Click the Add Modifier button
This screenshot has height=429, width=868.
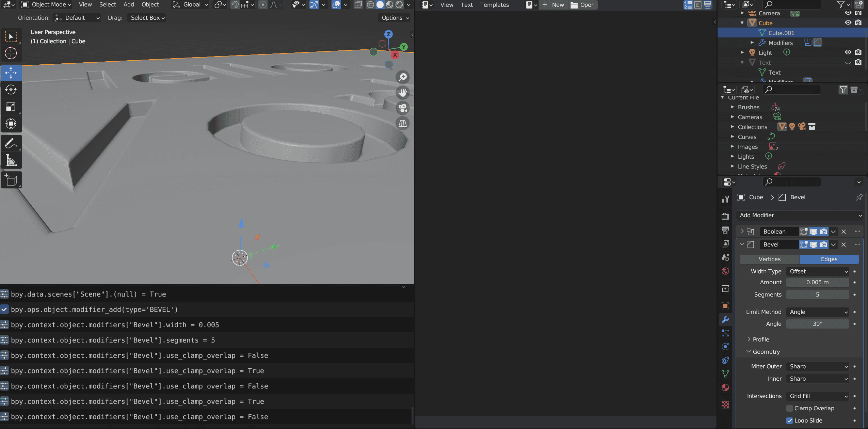(800, 215)
